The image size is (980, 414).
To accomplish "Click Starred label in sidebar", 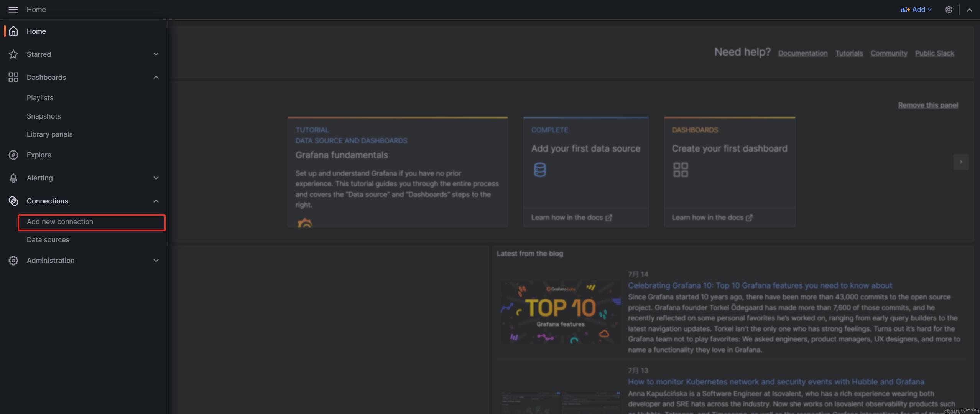I will click(39, 54).
